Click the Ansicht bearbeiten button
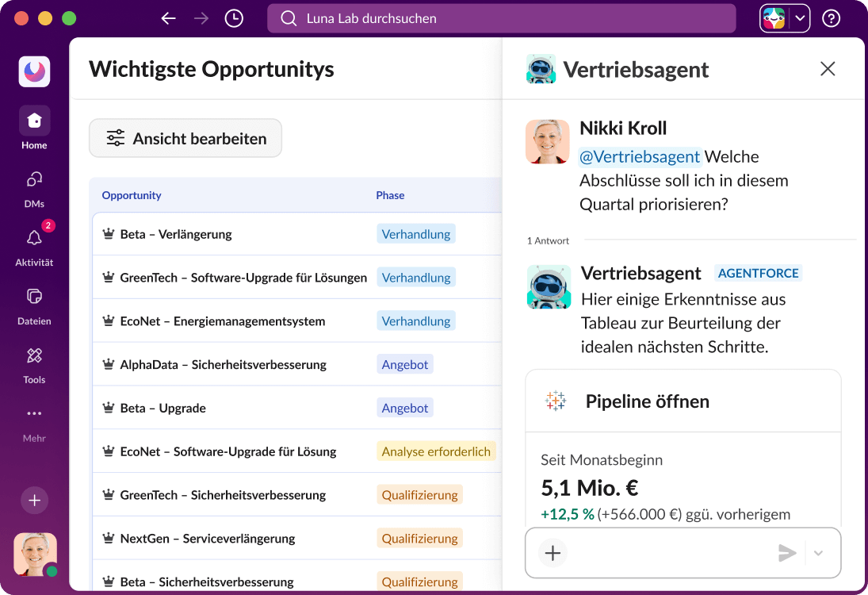 pos(185,137)
